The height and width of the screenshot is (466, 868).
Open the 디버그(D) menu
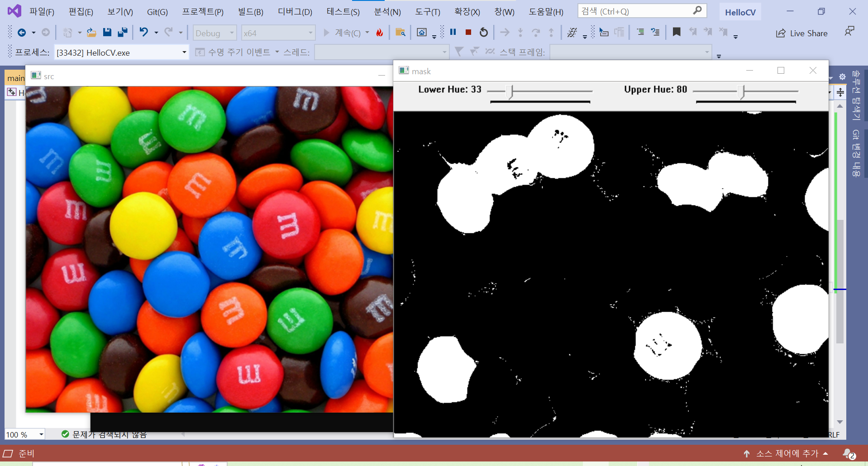click(x=295, y=12)
